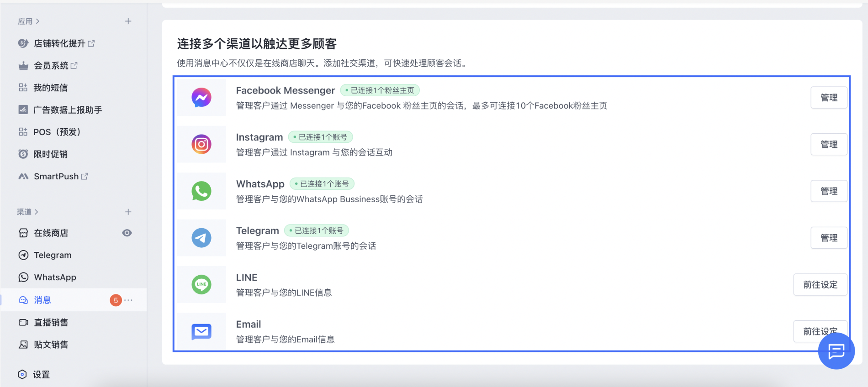Expand the 应用 section chevron

pos(37,21)
